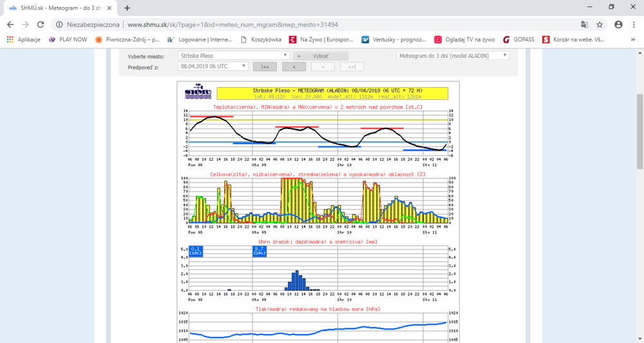Click the cloudiness oblacnost chart
The height and width of the screenshot is (343, 644).
pos(318,201)
